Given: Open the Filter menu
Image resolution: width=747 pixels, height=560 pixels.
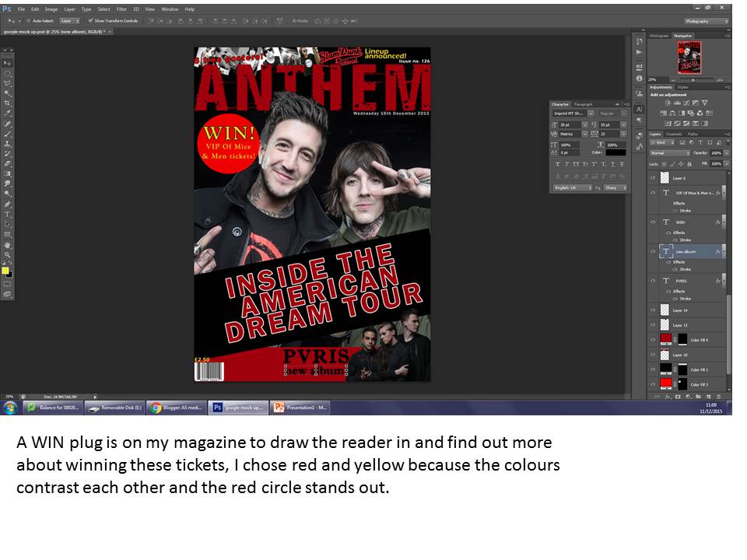Looking at the screenshot, I should (x=121, y=9).
